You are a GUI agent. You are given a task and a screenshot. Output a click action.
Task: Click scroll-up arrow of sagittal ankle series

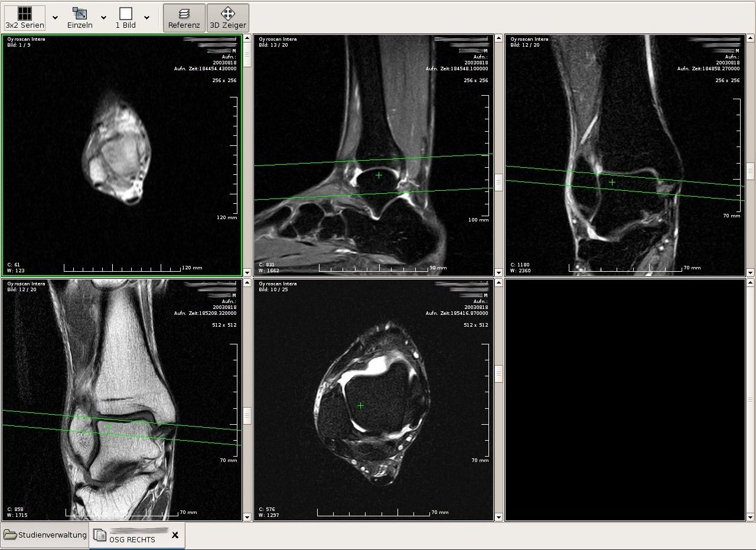(498, 39)
